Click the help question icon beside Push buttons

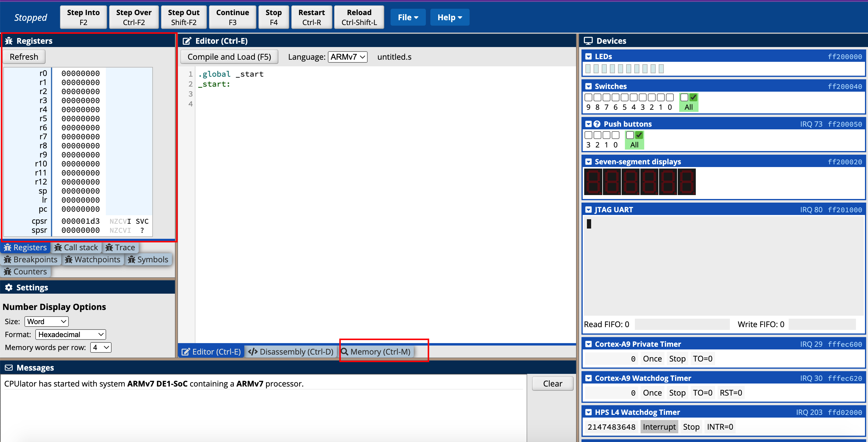(x=597, y=124)
